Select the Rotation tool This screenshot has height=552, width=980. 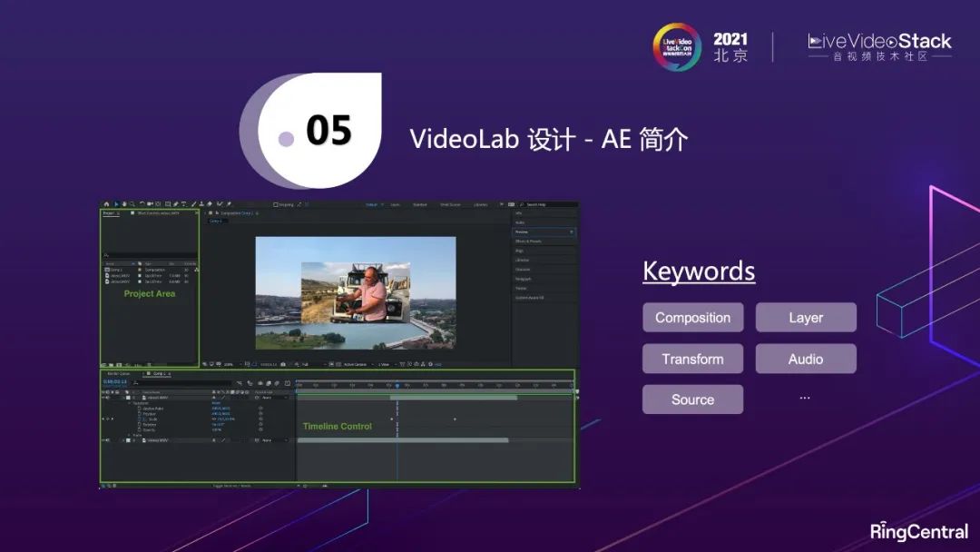[x=142, y=204]
